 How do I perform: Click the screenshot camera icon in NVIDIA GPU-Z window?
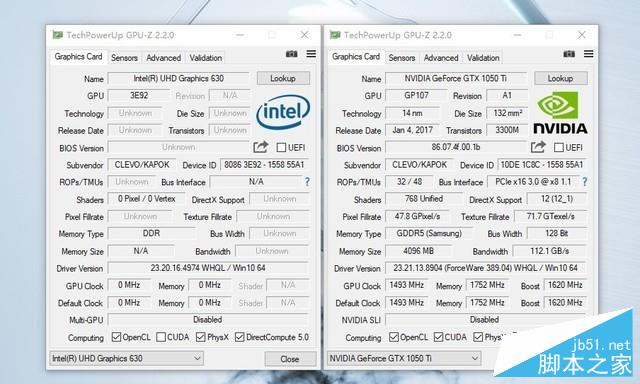click(569, 54)
